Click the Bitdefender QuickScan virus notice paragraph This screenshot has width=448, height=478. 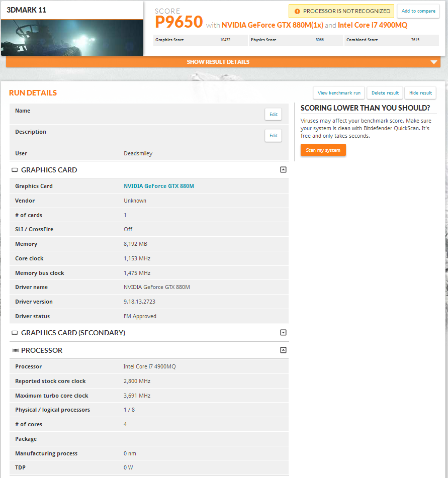tap(366, 128)
